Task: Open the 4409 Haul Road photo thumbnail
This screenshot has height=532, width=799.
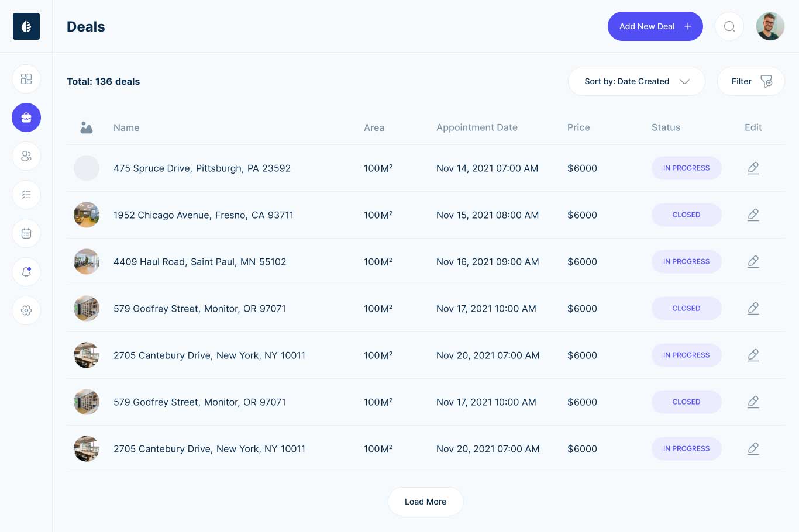Action: (x=87, y=262)
